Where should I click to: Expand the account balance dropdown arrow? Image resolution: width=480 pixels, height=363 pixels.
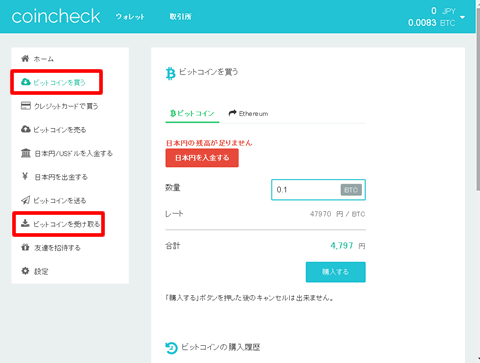pyautogui.click(x=462, y=17)
